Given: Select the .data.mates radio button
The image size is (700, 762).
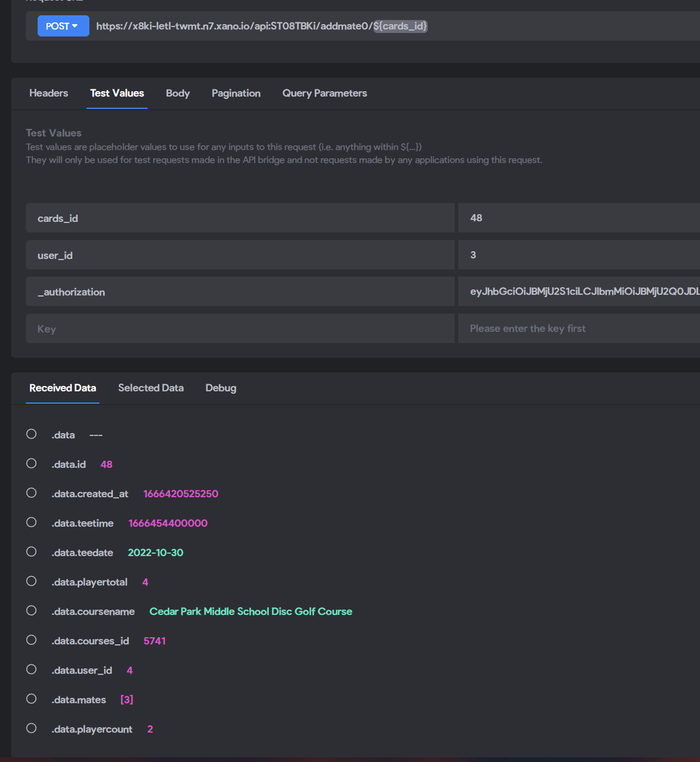Looking at the screenshot, I should click(x=32, y=699).
